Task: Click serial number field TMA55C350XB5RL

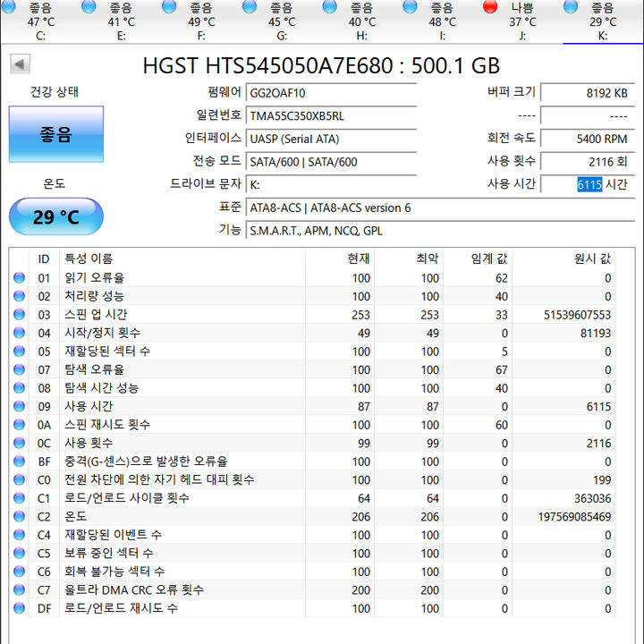Action: click(331, 115)
